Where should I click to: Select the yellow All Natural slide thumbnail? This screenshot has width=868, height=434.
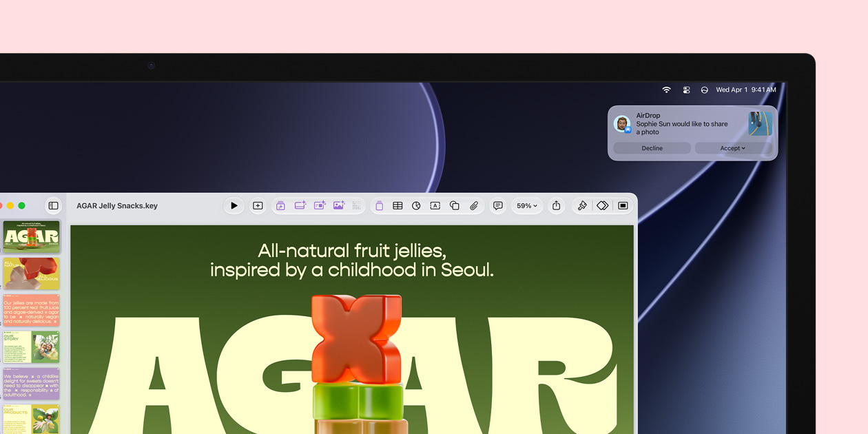tap(31, 273)
